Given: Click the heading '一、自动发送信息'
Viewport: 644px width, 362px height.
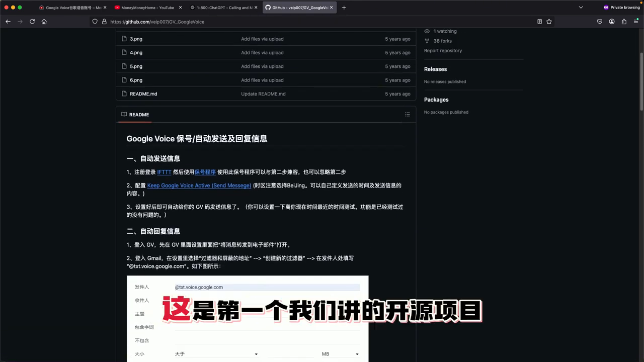Looking at the screenshot, I should point(153,158).
